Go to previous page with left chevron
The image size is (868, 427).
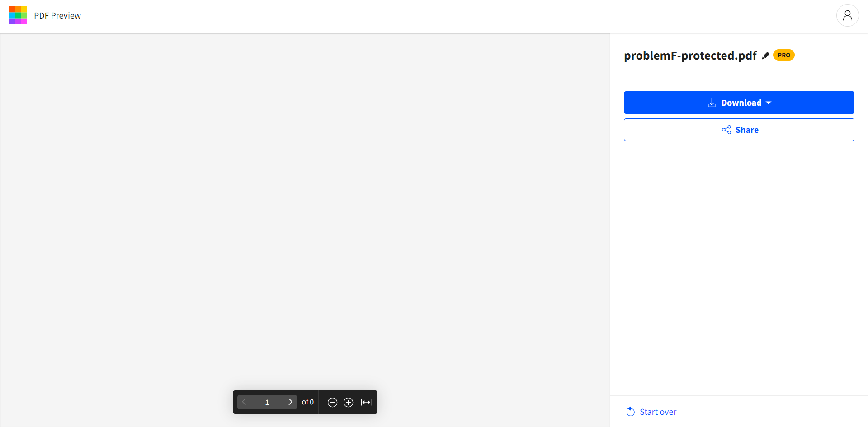point(244,402)
